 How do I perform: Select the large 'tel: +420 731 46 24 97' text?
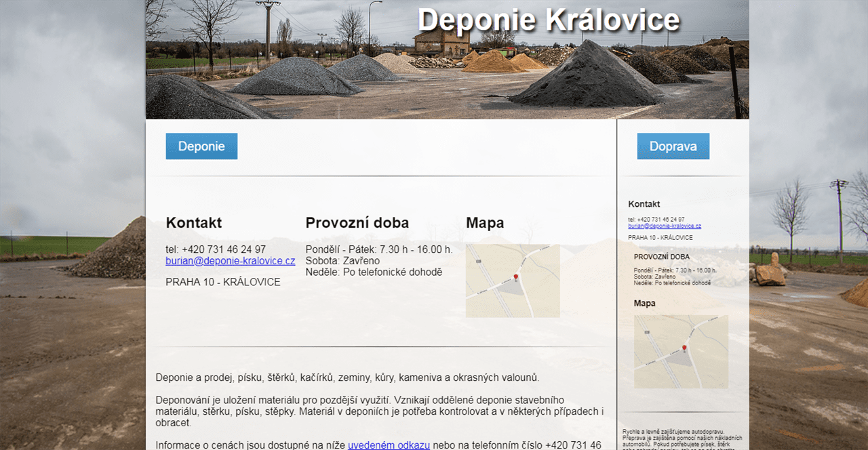point(216,249)
